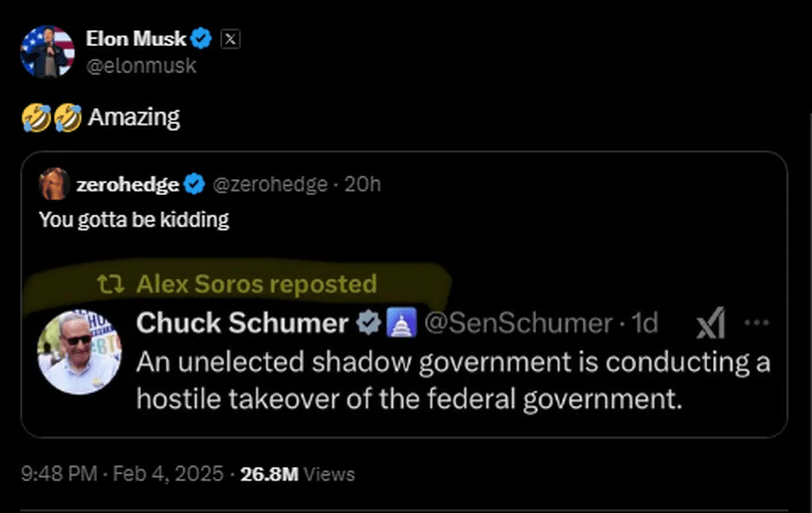
Task: Click the 20h timestamp on the quoted post
Action: click(364, 185)
